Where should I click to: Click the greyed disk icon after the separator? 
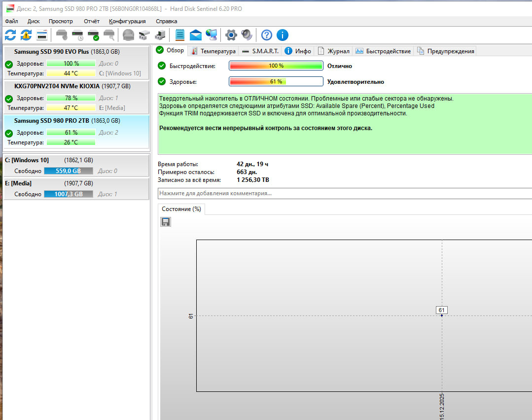[62, 35]
